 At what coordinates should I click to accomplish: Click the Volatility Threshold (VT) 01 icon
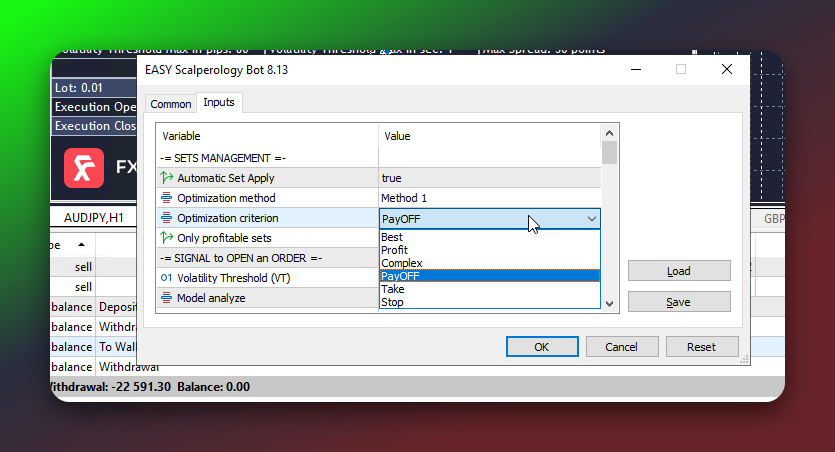click(x=167, y=278)
